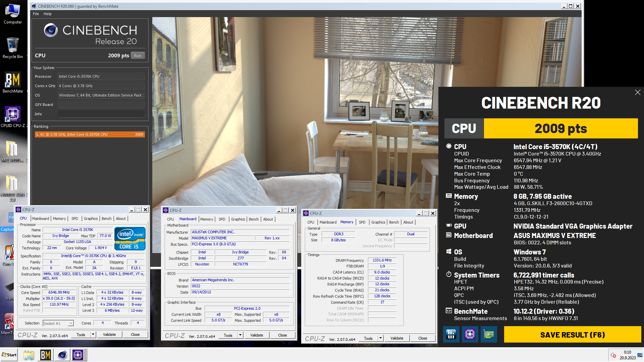Click the CAS# Latency 9.0 clocks value
Screen dimensions: 644x362
click(382, 272)
